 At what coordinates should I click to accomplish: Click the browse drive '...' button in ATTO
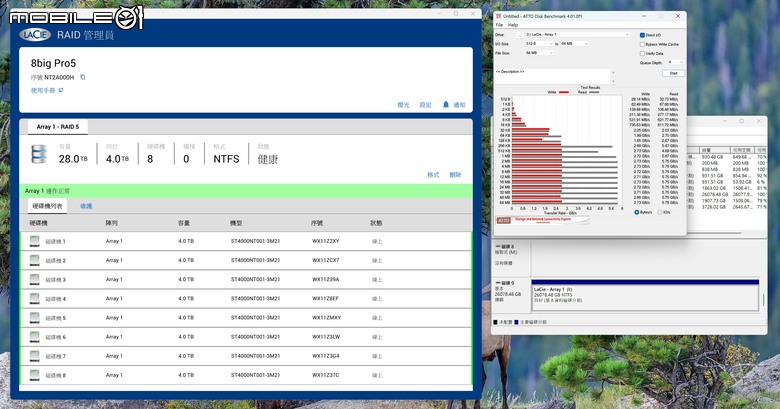coord(519,35)
